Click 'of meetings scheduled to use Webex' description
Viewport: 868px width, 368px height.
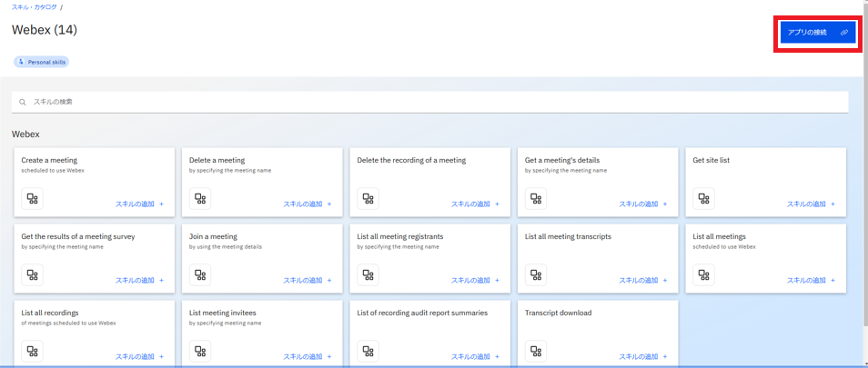pyautogui.click(x=68, y=323)
